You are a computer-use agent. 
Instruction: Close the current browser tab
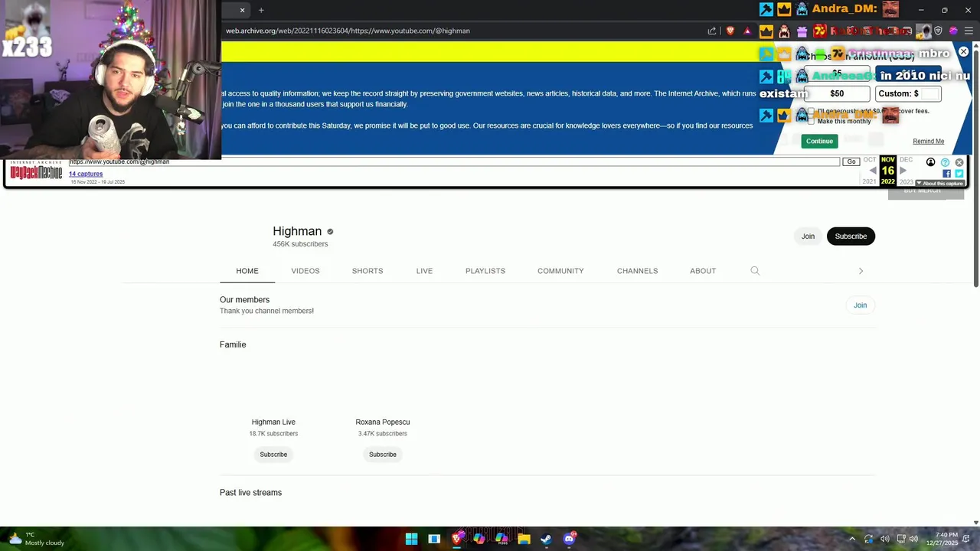pos(242,10)
